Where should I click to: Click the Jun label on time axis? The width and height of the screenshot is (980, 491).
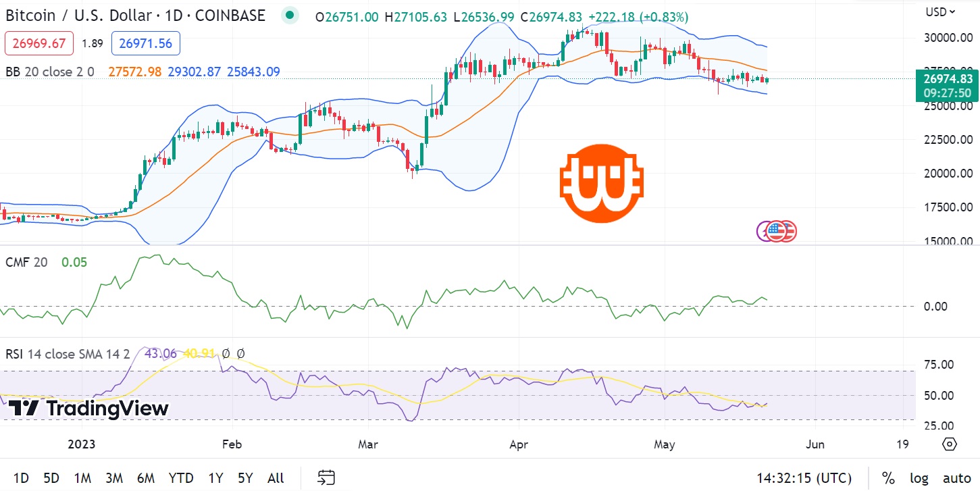[815, 444]
